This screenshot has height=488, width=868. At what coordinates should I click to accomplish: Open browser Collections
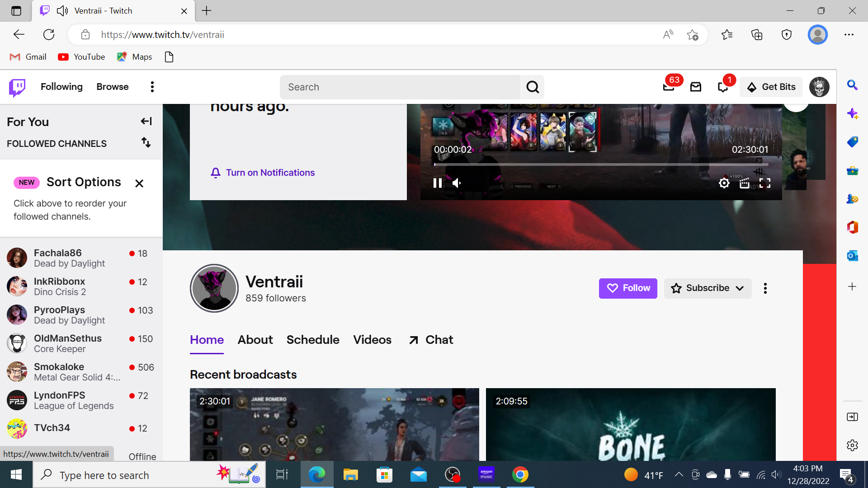pos(757,35)
